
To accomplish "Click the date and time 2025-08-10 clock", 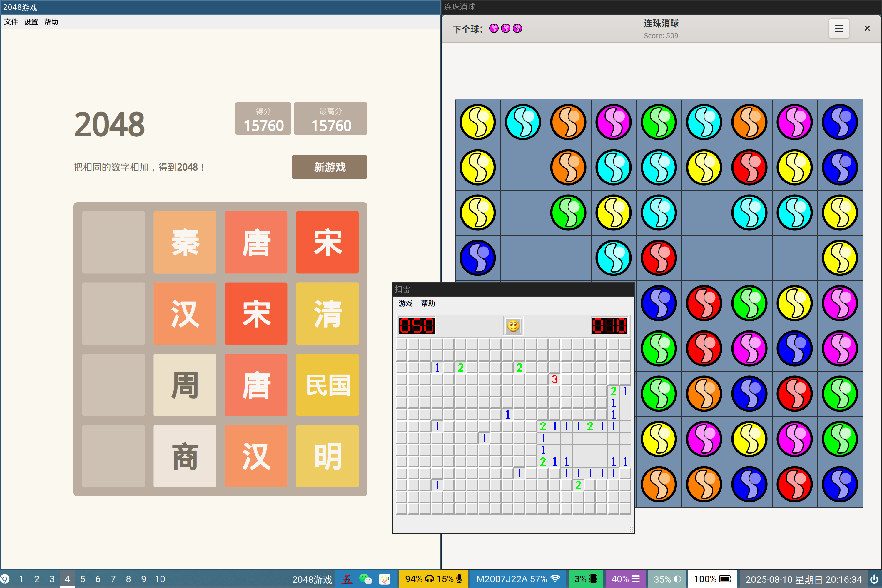I will [x=803, y=579].
